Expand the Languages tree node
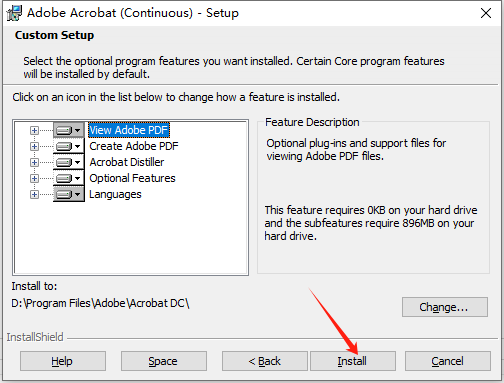The image size is (504, 383). pyautogui.click(x=34, y=194)
